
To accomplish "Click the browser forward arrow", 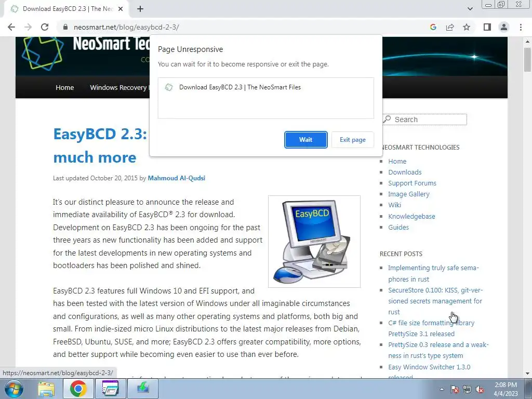I will [x=28, y=27].
